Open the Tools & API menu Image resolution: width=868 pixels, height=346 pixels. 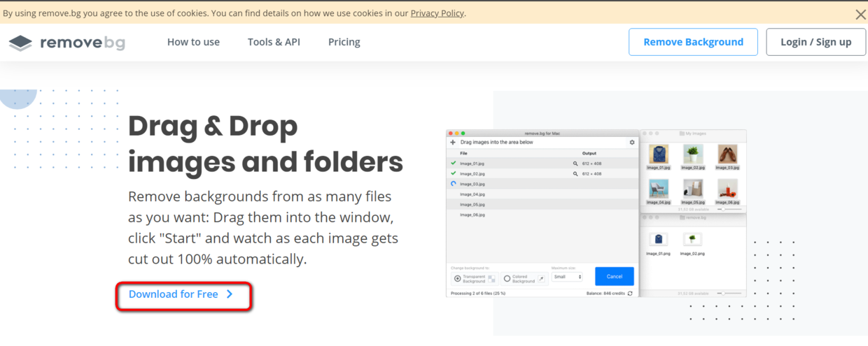pyautogui.click(x=274, y=42)
